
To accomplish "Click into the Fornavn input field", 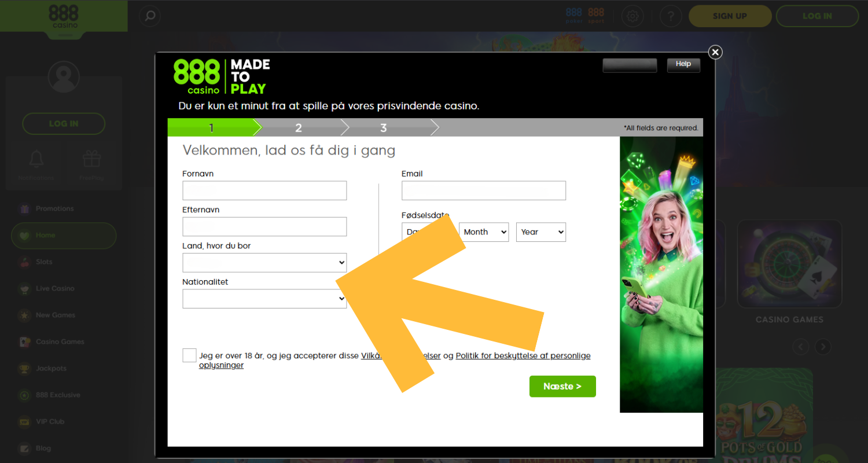I will click(264, 190).
